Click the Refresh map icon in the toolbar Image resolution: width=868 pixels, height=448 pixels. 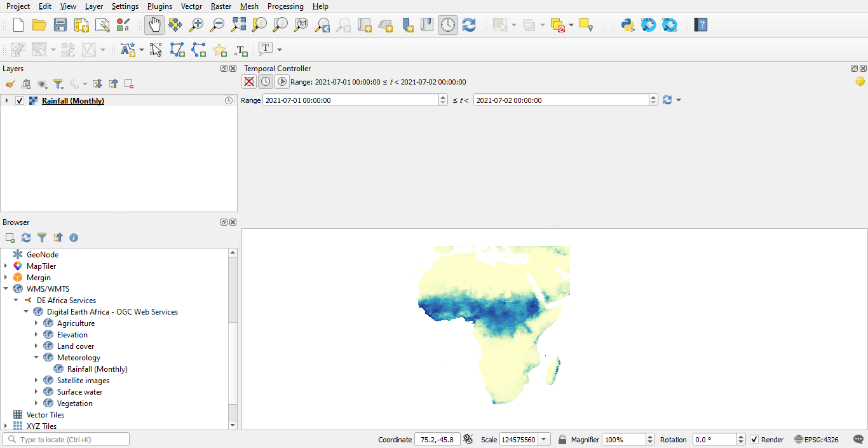pyautogui.click(x=469, y=25)
